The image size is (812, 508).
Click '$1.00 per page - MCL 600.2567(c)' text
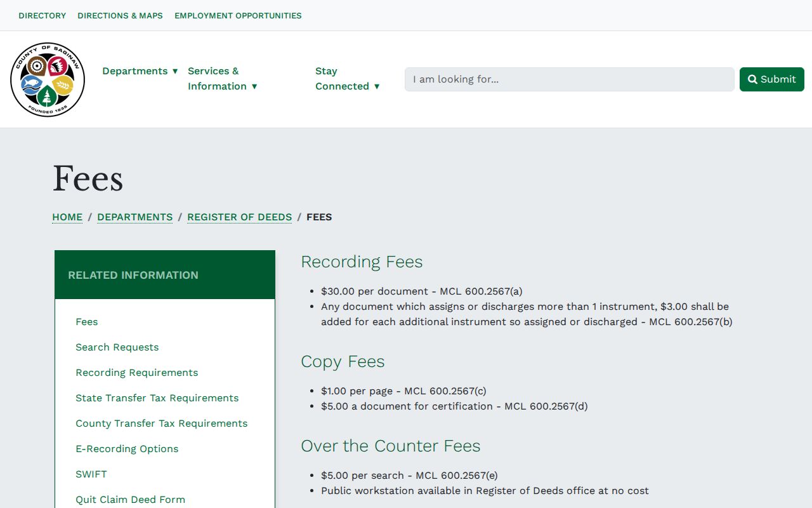point(403,391)
